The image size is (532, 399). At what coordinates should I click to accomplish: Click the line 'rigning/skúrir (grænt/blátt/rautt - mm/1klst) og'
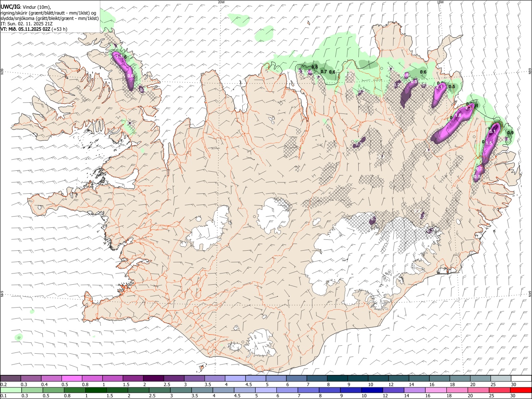pos(48,12)
